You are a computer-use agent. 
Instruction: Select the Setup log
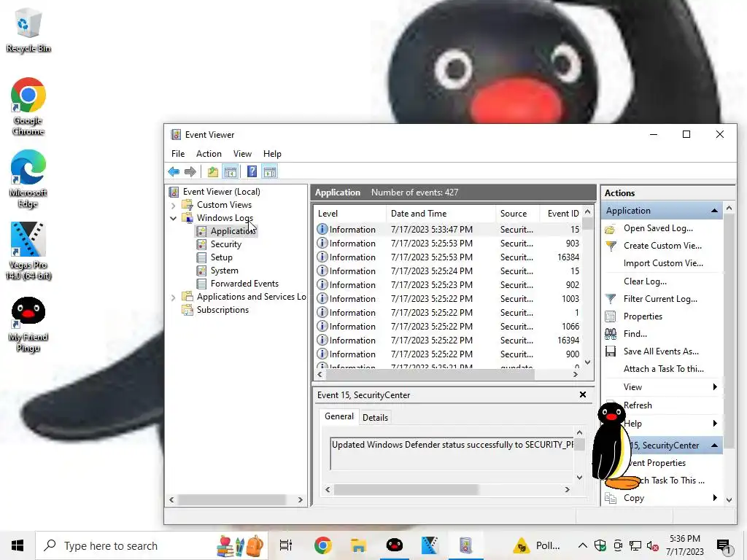pyautogui.click(x=222, y=257)
